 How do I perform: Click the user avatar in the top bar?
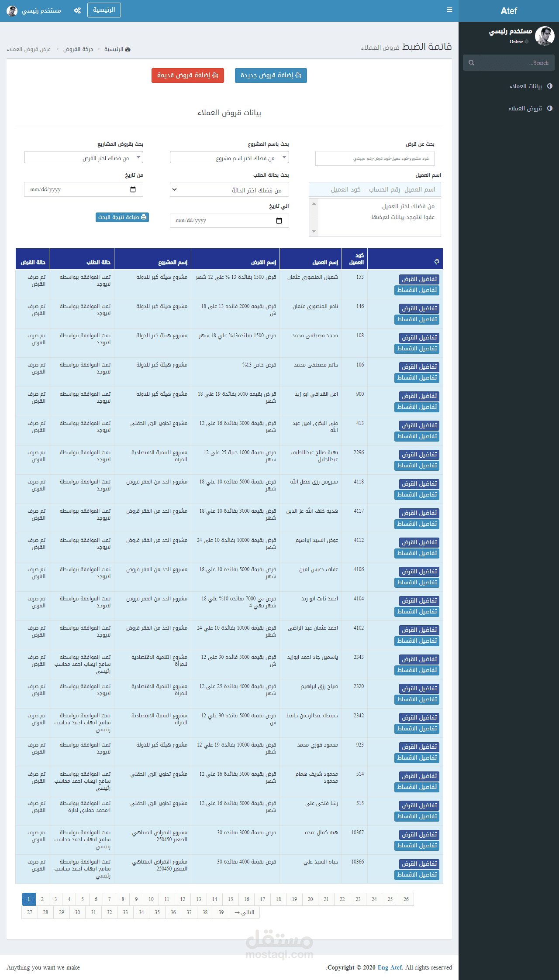point(12,10)
